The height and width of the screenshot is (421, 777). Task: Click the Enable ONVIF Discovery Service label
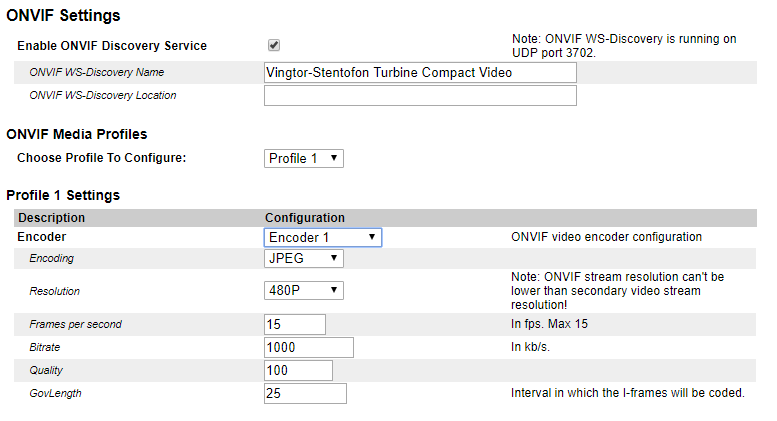tap(112, 46)
